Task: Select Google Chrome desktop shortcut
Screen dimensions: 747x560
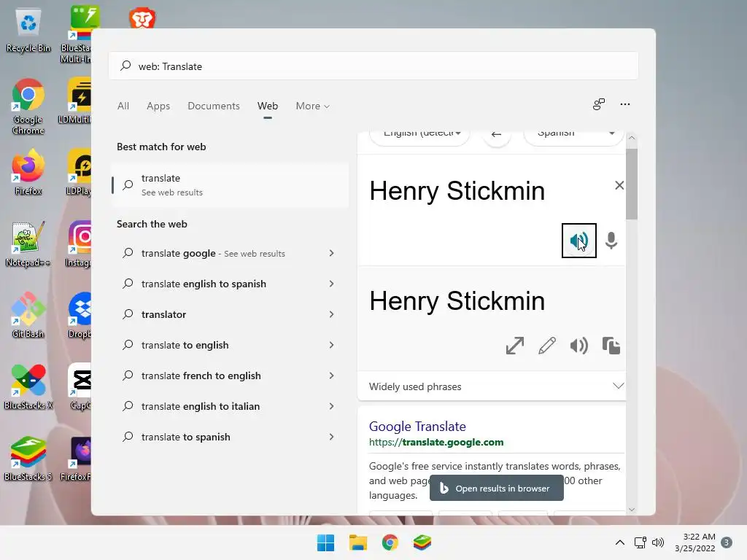Action: click(28, 106)
